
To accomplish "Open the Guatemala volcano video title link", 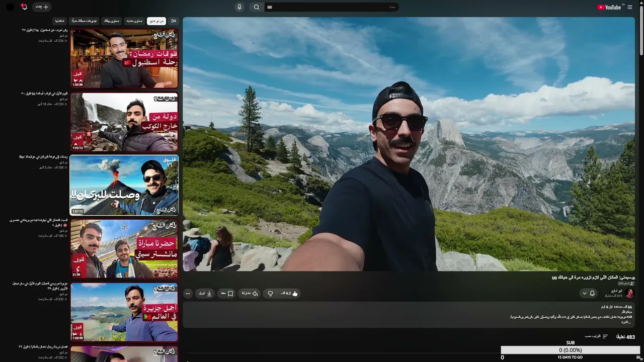I will (x=43, y=157).
